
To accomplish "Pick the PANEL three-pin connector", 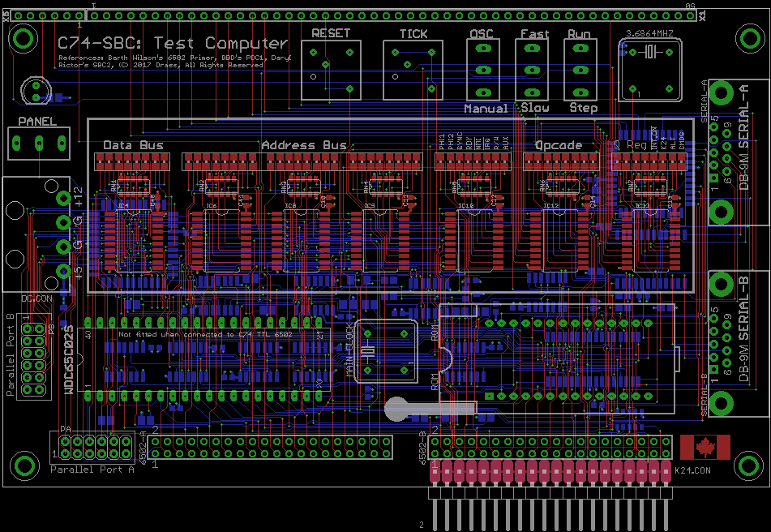I will click(x=37, y=144).
